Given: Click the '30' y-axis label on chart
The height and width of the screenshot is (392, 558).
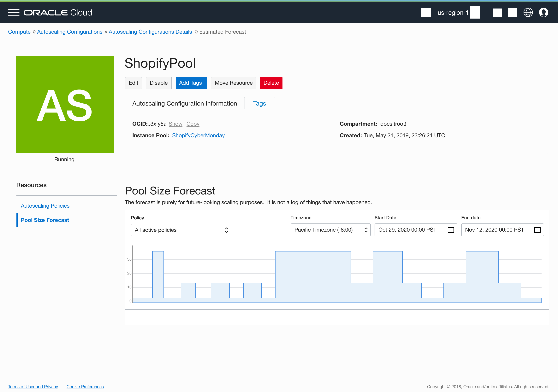Looking at the screenshot, I should 129,259.
